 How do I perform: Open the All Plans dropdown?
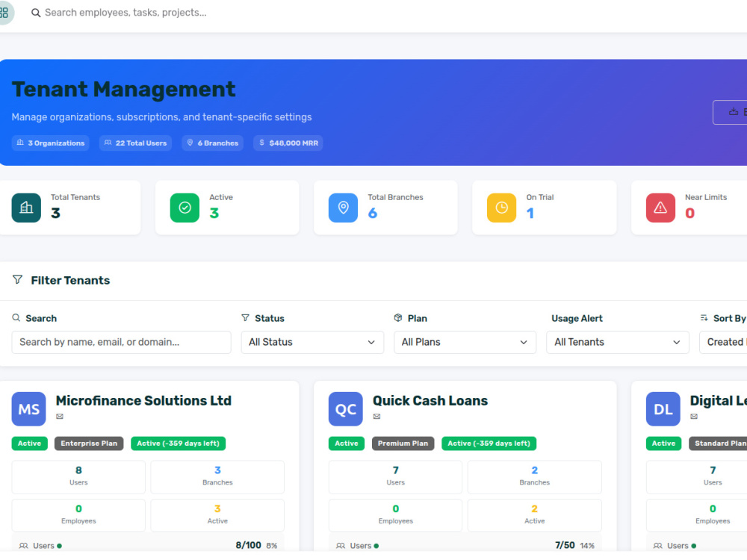click(x=465, y=343)
